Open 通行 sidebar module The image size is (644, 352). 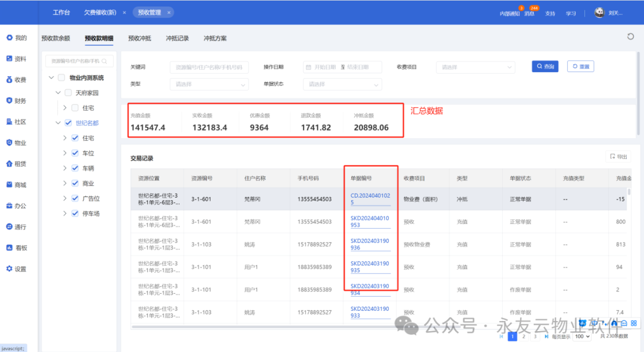17,226
